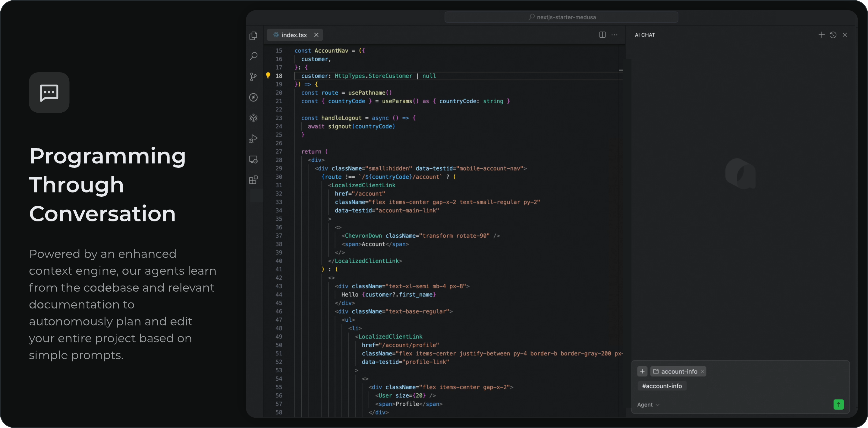This screenshot has width=868, height=428.
Task: Select the index.tsx editor tab
Action: coord(294,35)
